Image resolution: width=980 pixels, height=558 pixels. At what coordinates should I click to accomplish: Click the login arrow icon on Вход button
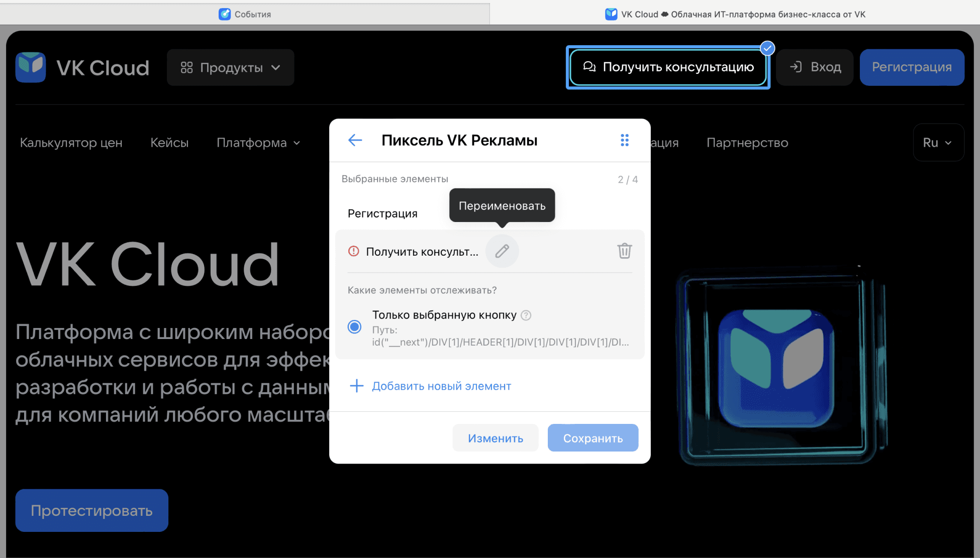(796, 67)
